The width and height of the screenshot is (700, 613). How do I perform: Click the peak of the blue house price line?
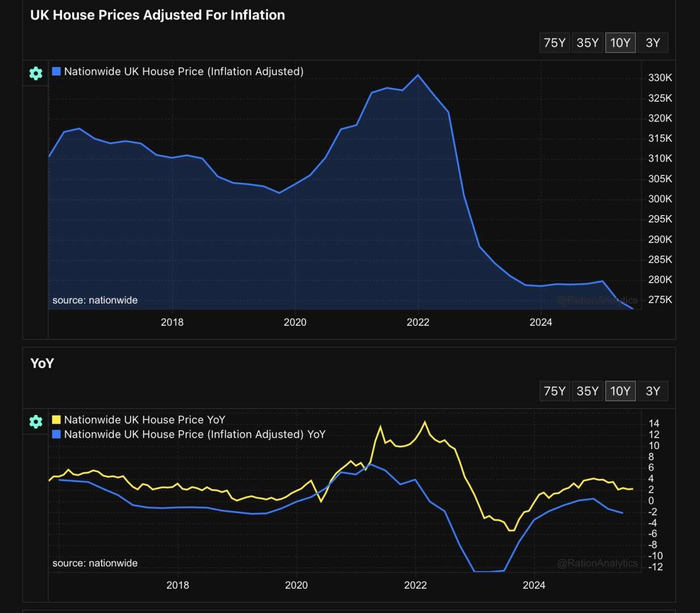click(418, 75)
